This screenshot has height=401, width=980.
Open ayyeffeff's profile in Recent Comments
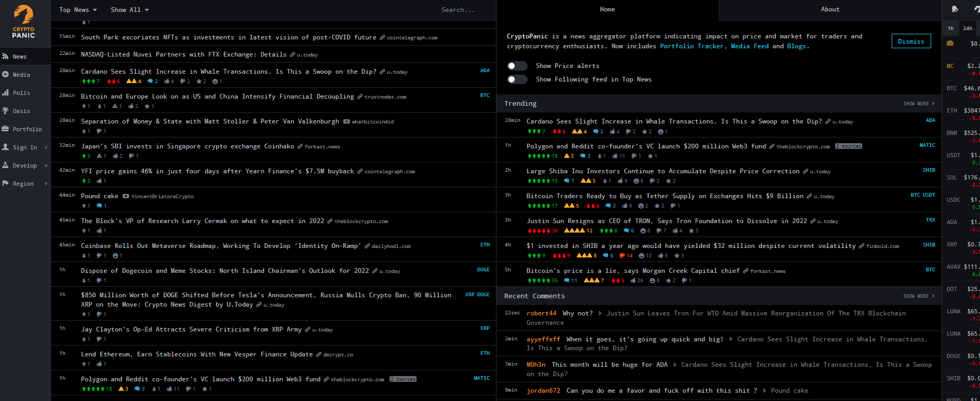coord(543,339)
